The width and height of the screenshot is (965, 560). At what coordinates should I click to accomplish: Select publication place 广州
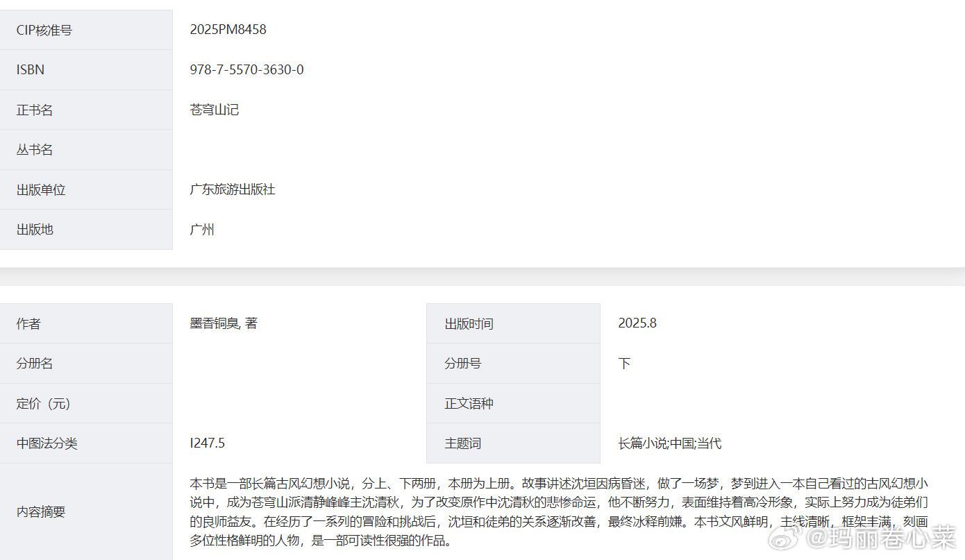tap(202, 230)
